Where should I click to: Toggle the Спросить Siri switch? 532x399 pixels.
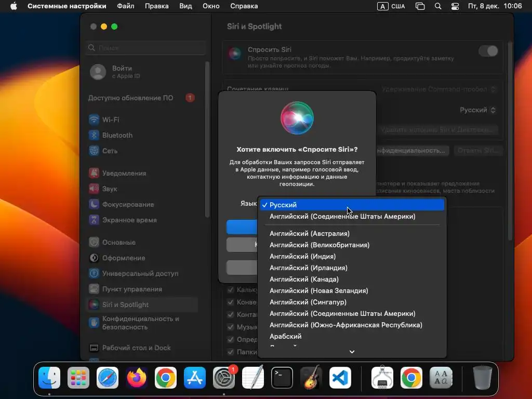pyautogui.click(x=488, y=51)
